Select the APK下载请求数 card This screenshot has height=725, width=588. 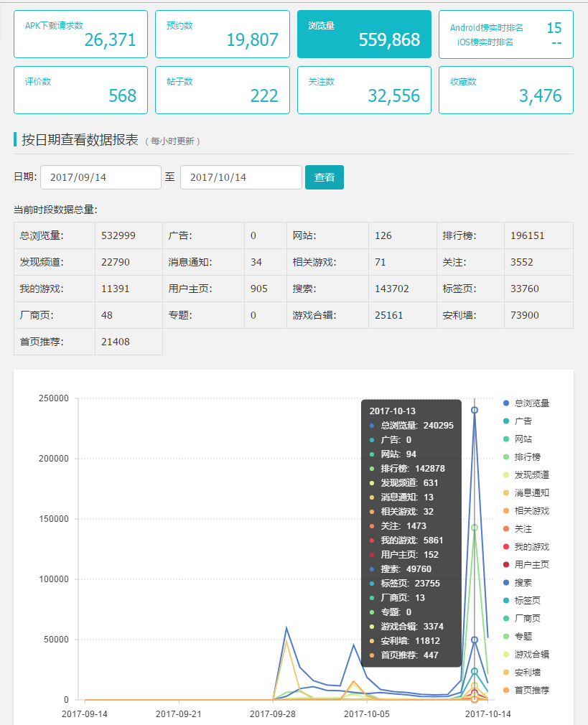click(x=81, y=34)
